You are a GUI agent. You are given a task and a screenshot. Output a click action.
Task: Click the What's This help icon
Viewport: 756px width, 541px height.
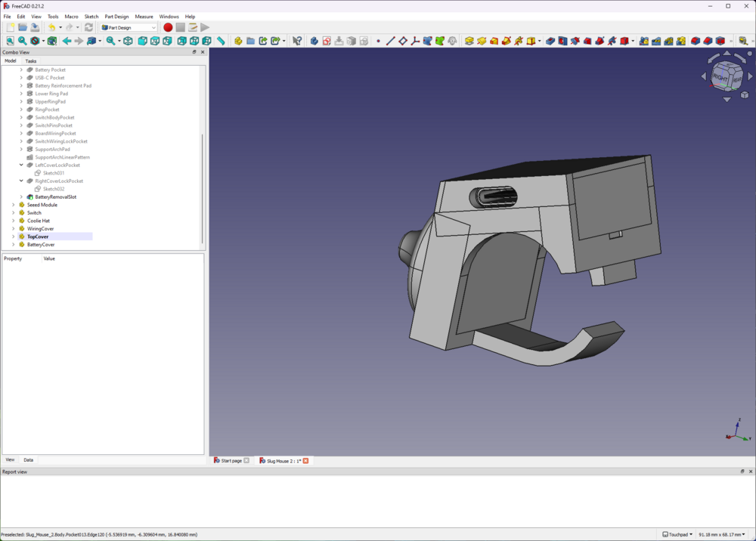click(296, 41)
